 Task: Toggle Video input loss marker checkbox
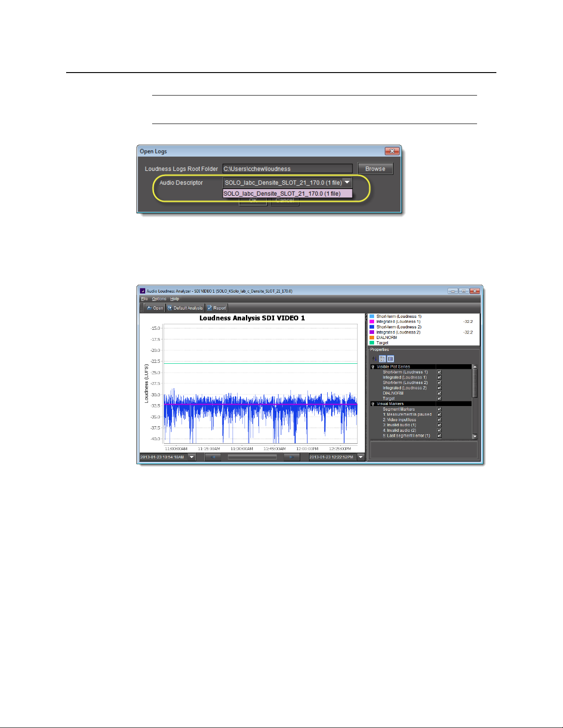coord(439,420)
